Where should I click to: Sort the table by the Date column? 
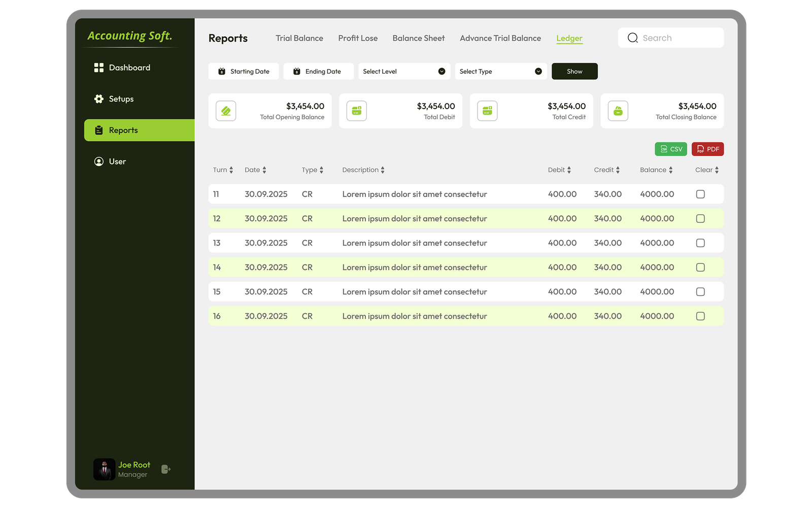256,170
